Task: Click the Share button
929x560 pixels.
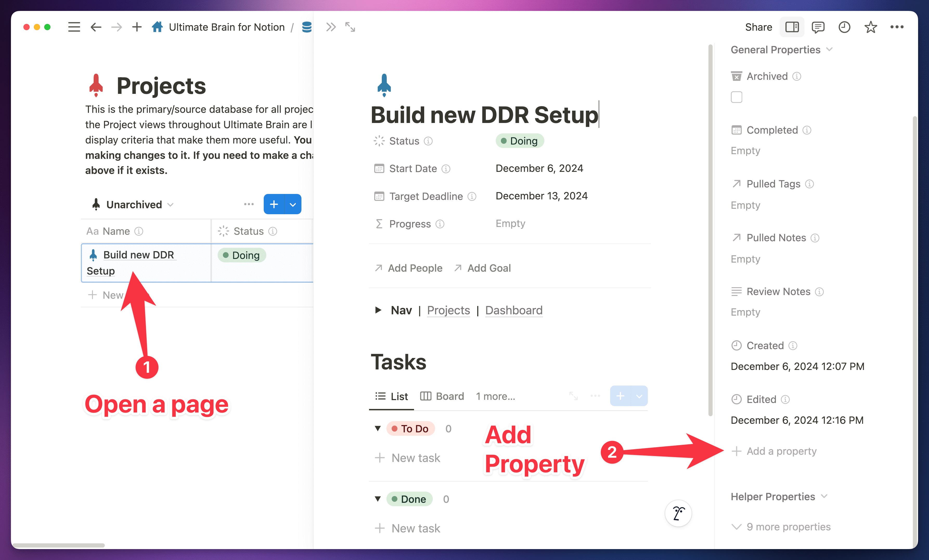Action: pos(759,27)
